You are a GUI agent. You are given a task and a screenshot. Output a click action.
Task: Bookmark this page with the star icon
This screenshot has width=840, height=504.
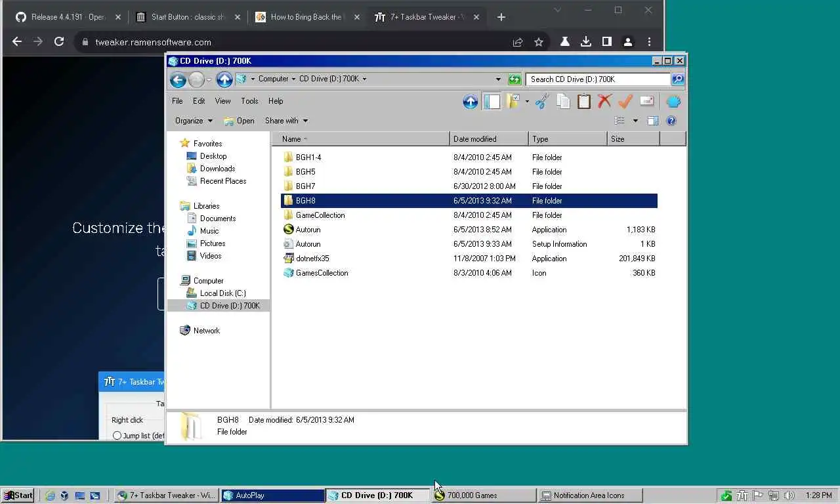click(539, 42)
